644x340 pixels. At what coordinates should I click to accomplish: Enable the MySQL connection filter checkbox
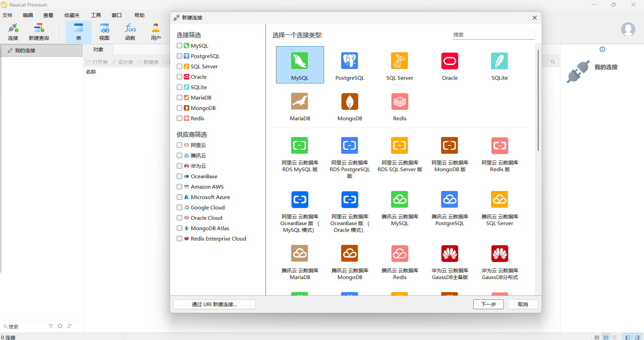pyautogui.click(x=179, y=46)
